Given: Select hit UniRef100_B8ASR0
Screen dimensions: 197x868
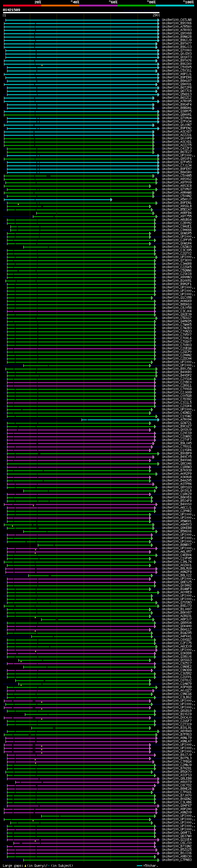Looking at the screenshot, I should coord(176,172).
